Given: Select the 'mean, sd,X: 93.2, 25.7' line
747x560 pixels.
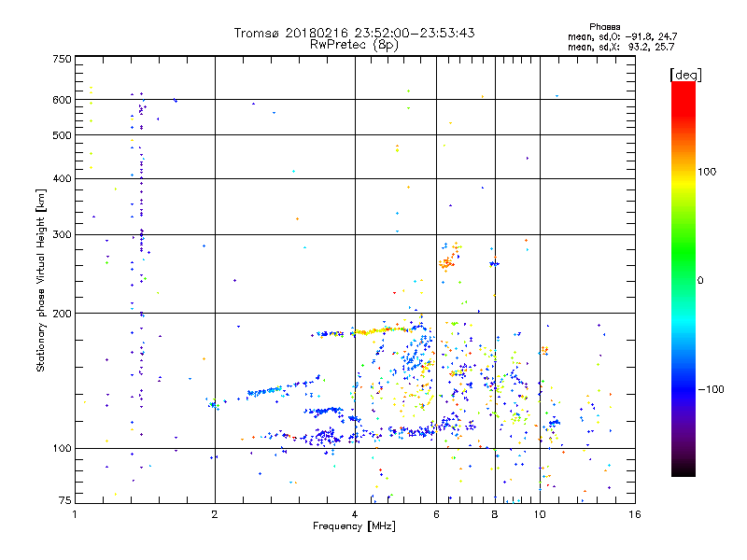Looking at the screenshot, I should click(x=621, y=47).
